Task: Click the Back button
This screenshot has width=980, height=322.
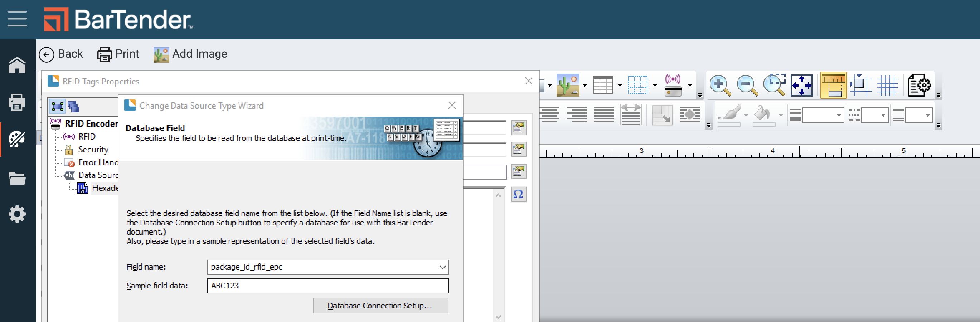Action: (61, 54)
